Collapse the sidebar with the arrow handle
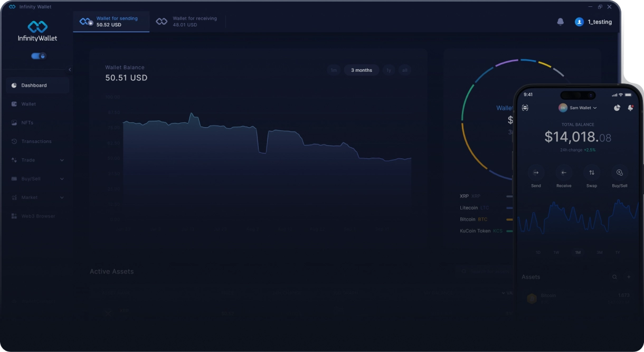This screenshot has height=352, width=644. [x=70, y=70]
